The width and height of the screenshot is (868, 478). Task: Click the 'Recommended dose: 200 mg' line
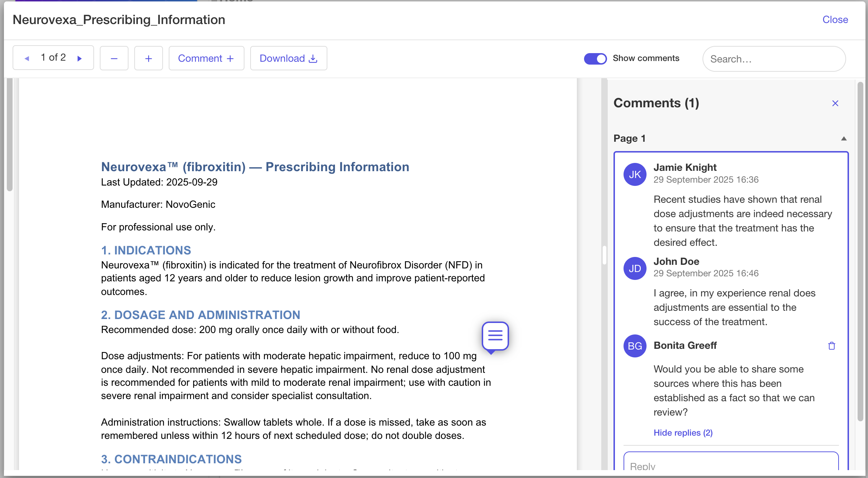[250, 330]
